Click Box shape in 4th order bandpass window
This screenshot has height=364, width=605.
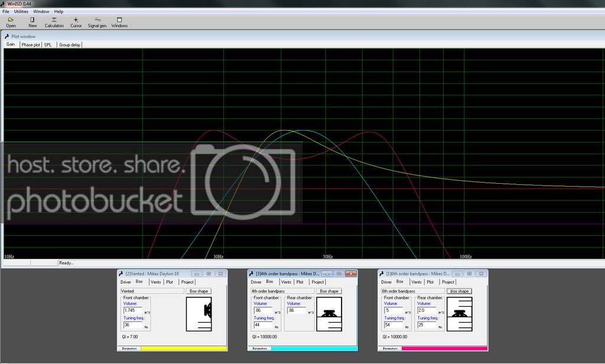click(x=329, y=291)
